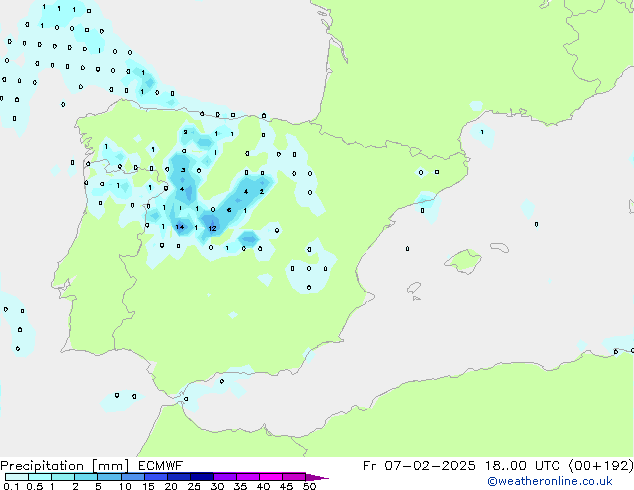Select the 30–35 mm legend color swatch
The image size is (634, 490).
point(224,477)
